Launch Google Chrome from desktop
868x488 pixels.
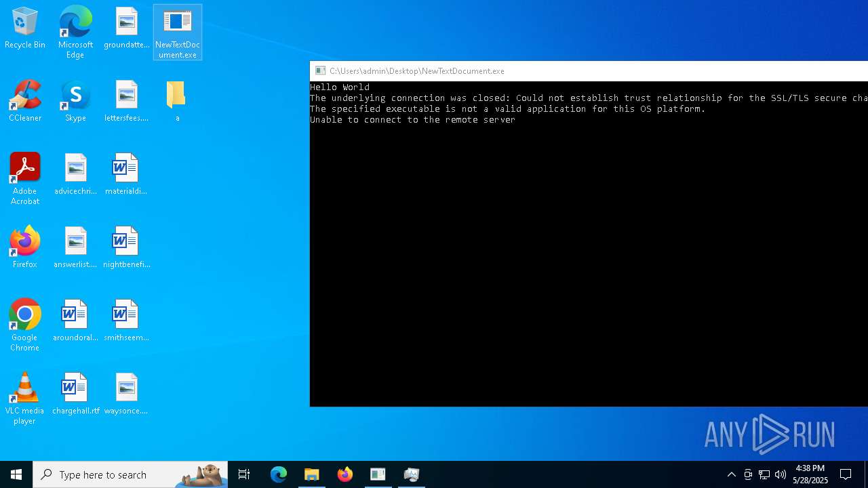(x=25, y=325)
